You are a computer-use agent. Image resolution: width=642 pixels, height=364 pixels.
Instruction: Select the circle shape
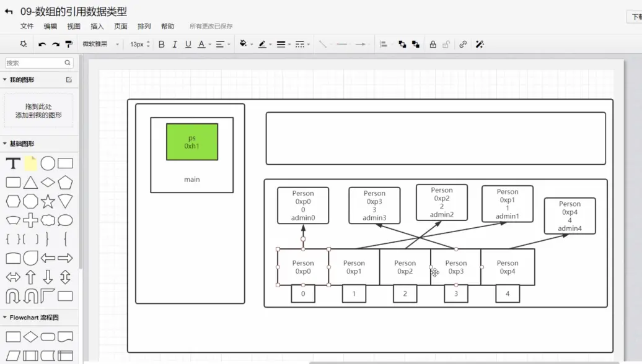pyautogui.click(x=48, y=163)
